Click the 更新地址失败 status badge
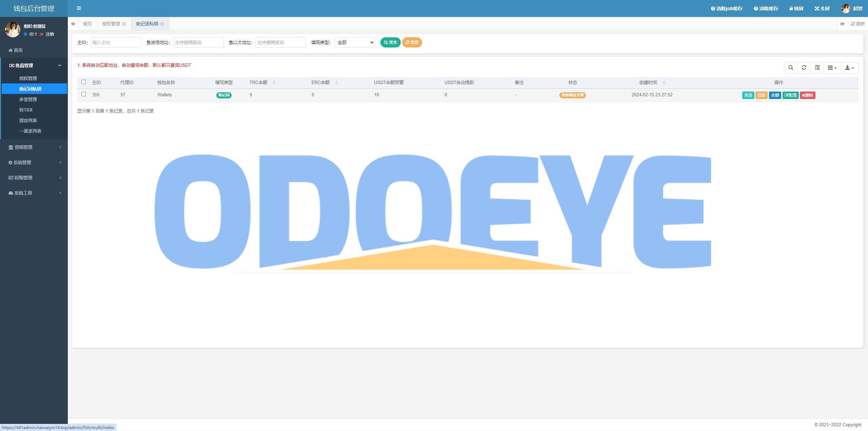Viewport: 868px width, 431px height. [x=573, y=95]
